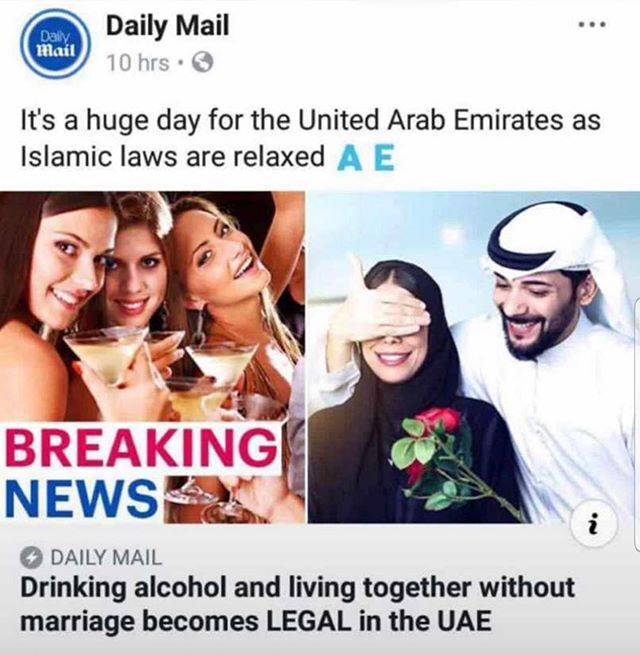Click the word NEWS in blue

pyautogui.click(x=81, y=497)
